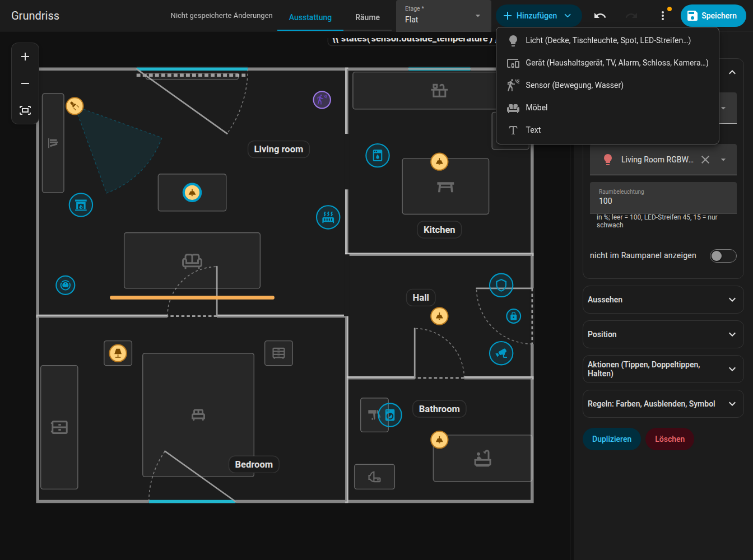The width and height of the screenshot is (753, 560).
Task: Clear the Living Room RGBW entity selection
Action: pos(705,160)
